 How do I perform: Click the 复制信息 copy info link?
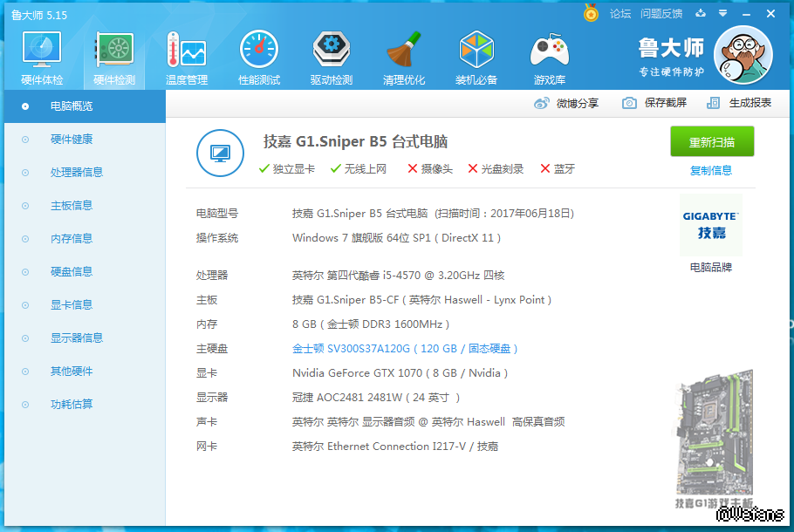coord(711,171)
